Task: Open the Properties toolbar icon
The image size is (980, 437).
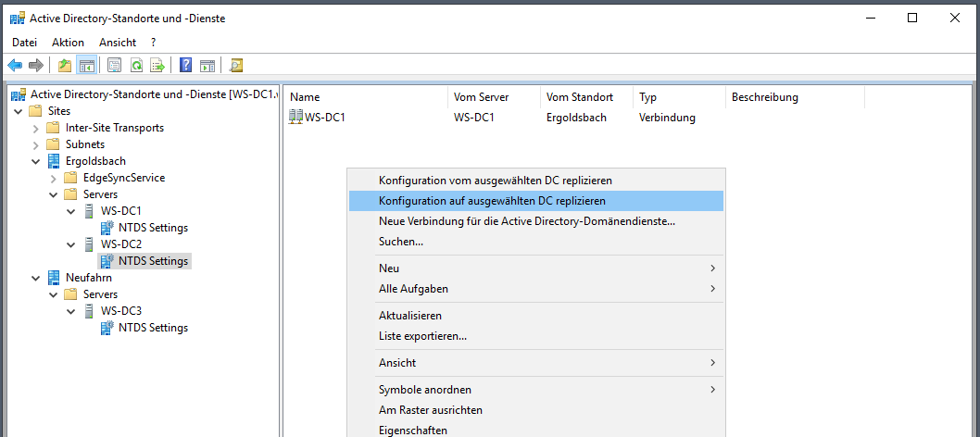Action: pos(114,65)
